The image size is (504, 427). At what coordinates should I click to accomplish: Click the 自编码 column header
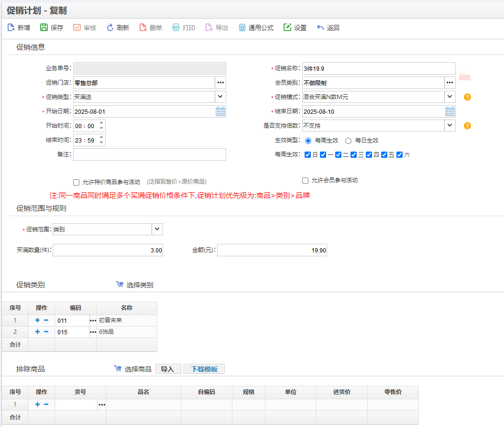coord(207,392)
